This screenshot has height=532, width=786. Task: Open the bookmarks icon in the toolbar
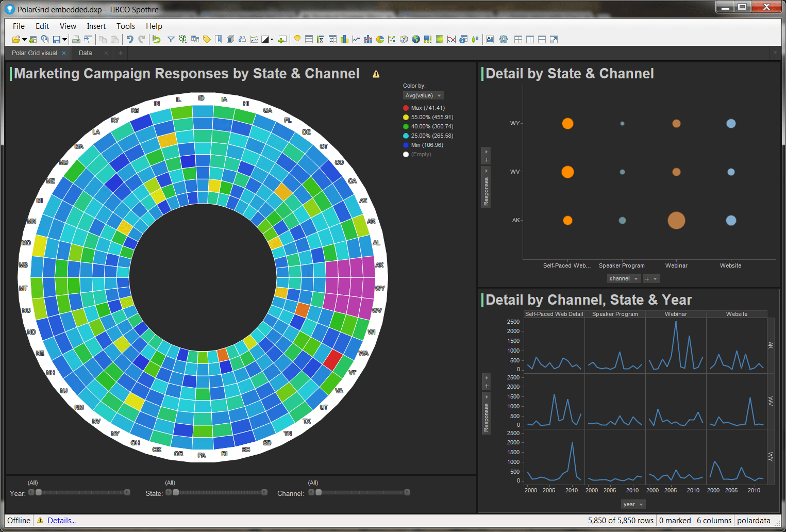click(x=218, y=39)
